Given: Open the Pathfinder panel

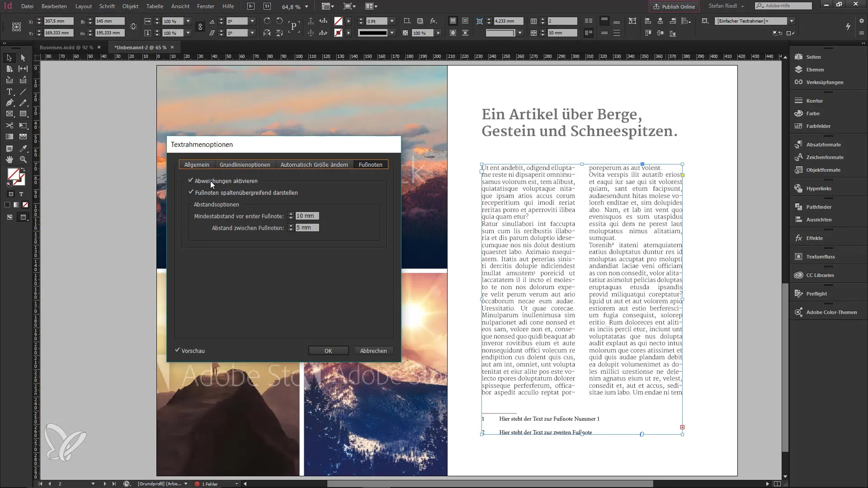Looking at the screenshot, I should coord(819,207).
